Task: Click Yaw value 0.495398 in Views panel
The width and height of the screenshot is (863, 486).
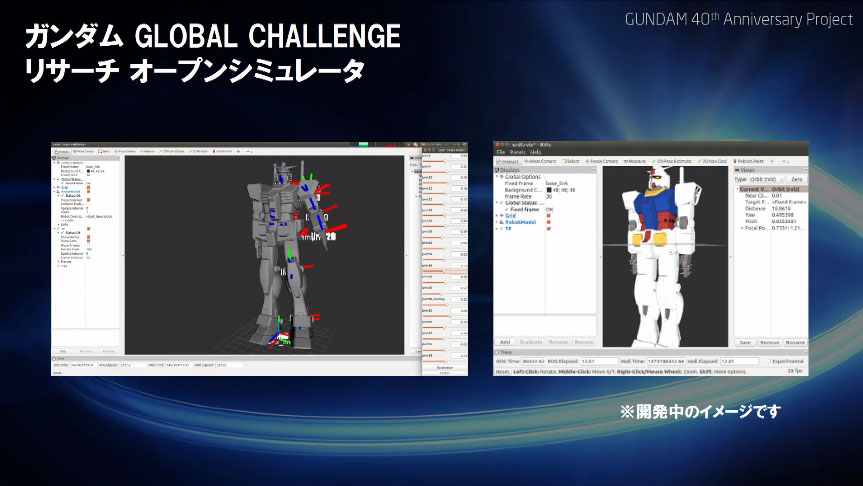Action: 783,215
